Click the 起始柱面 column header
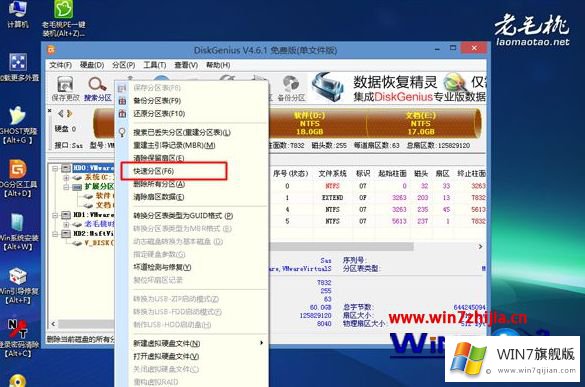The image size is (585, 387). [392, 174]
